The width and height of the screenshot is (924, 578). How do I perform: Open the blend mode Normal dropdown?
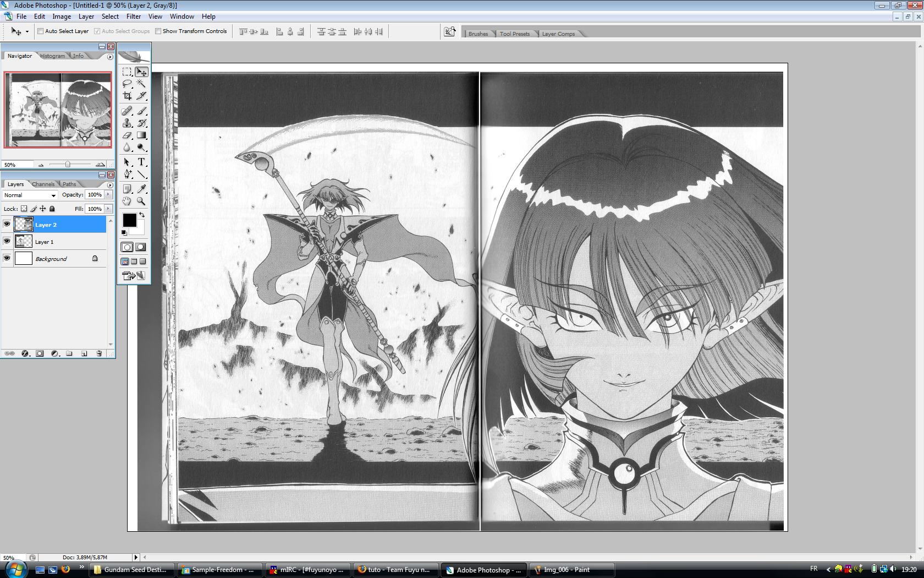(x=30, y=195)
